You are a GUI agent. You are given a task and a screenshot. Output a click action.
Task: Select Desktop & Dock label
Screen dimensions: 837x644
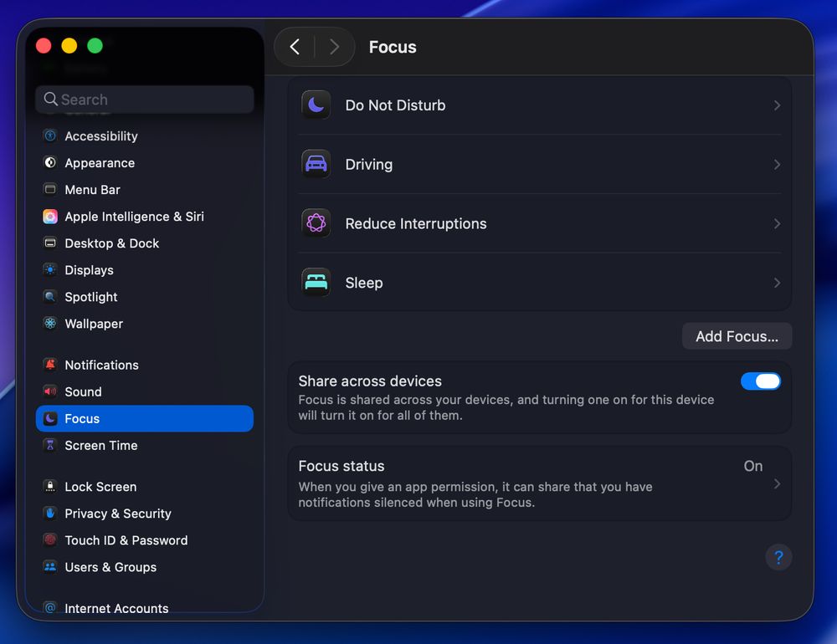112,243
